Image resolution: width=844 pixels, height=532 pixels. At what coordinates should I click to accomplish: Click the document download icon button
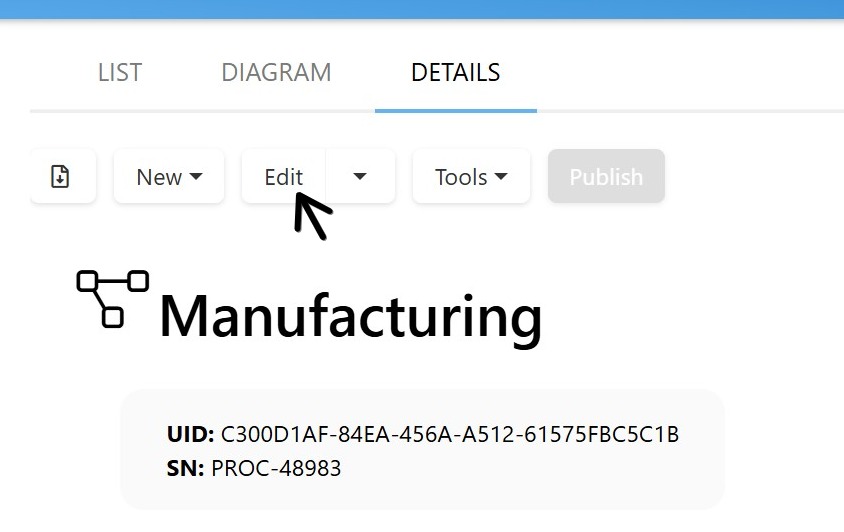[62, 177]
